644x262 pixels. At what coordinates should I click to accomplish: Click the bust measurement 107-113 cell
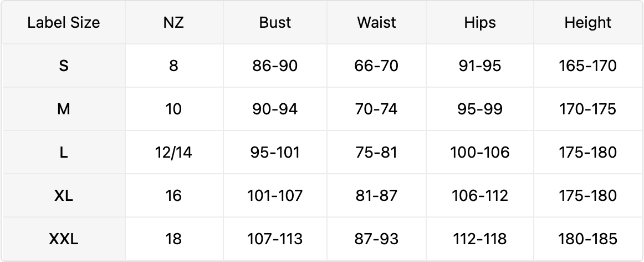[x=275, y=239]
